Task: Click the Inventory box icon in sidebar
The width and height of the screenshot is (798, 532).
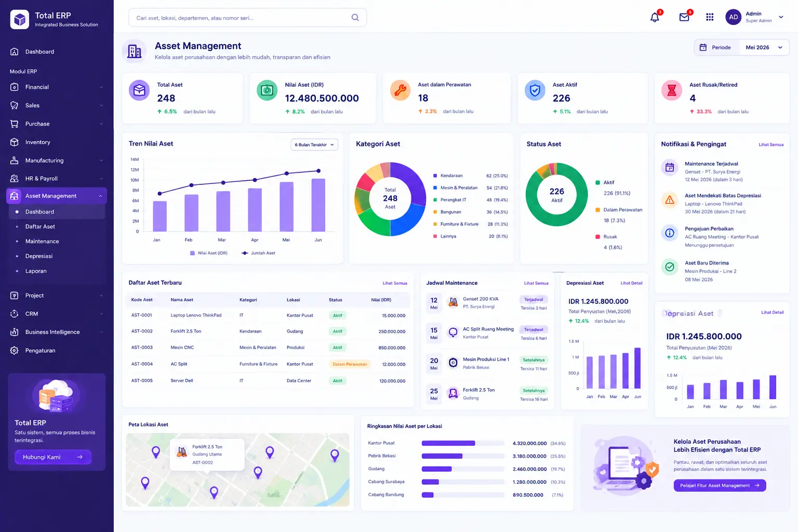Action: click(15, 142)
